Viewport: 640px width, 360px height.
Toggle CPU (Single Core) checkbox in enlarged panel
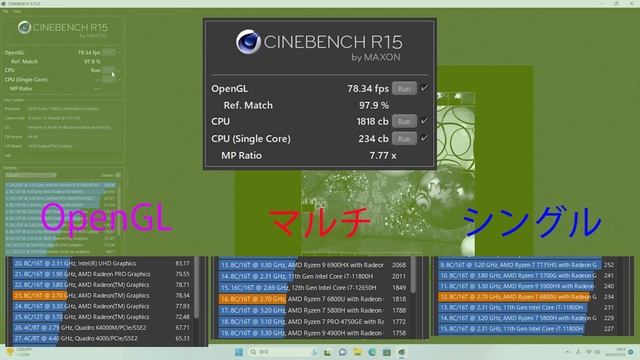(424, 138)
